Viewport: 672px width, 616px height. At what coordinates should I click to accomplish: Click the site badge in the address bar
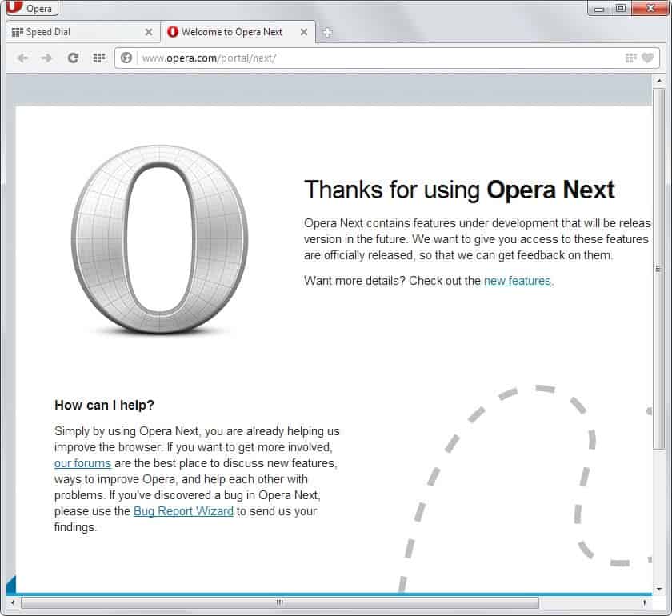[126, 58]
